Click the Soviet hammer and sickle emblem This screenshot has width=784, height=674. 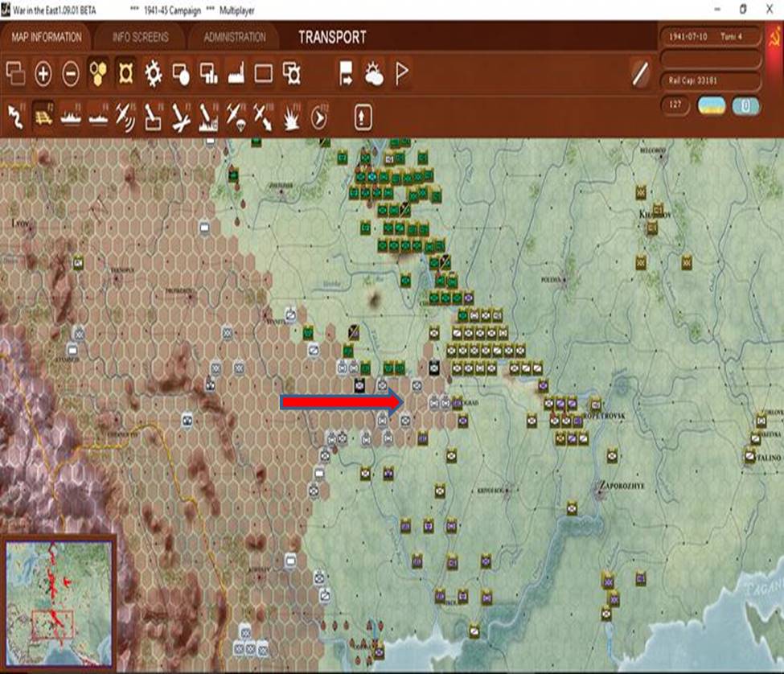774,37
